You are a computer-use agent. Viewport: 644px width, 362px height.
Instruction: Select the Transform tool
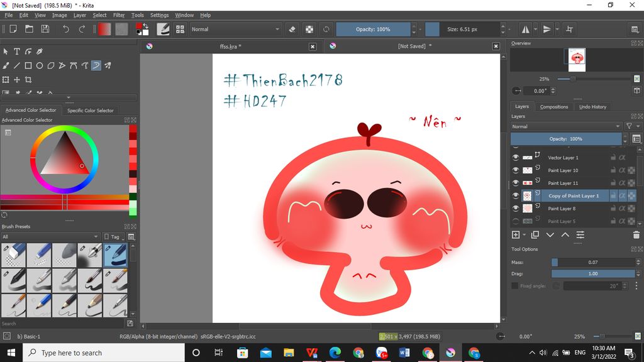[6, 80]
